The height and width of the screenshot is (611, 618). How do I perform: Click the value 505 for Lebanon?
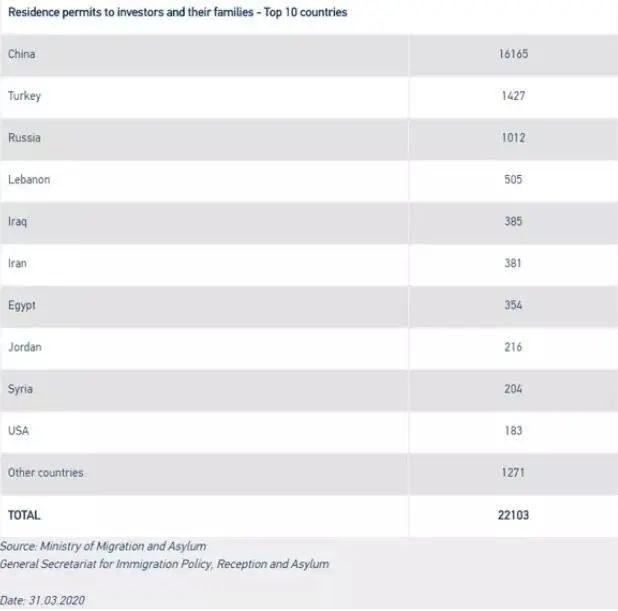click(513, 180)
